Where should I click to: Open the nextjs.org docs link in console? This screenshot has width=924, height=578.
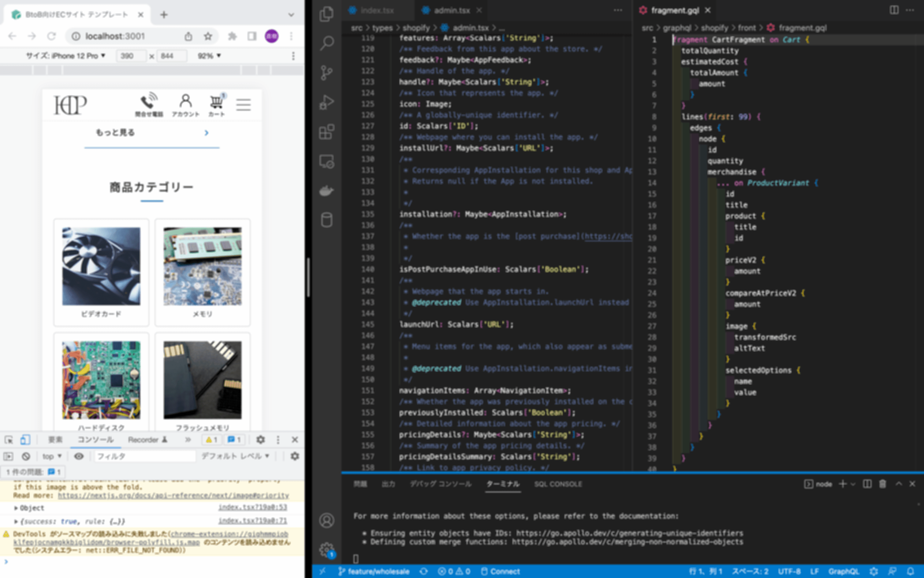point(173,495)
